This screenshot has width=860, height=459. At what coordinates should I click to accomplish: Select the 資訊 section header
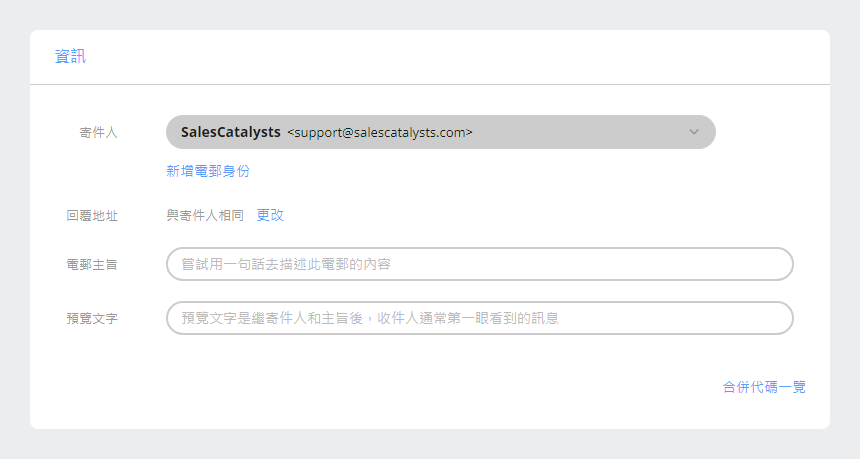[x=70, y=57]
